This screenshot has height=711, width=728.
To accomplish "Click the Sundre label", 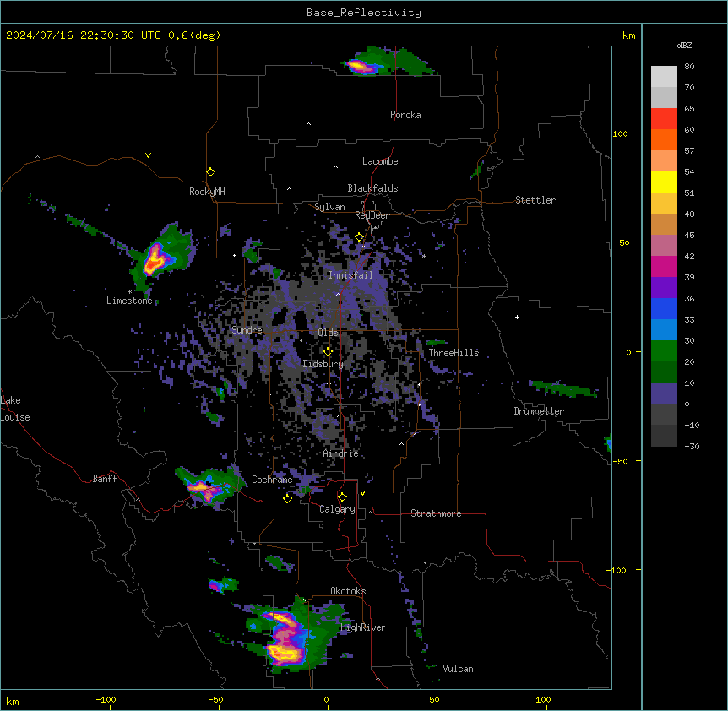I will coord(247,330).
